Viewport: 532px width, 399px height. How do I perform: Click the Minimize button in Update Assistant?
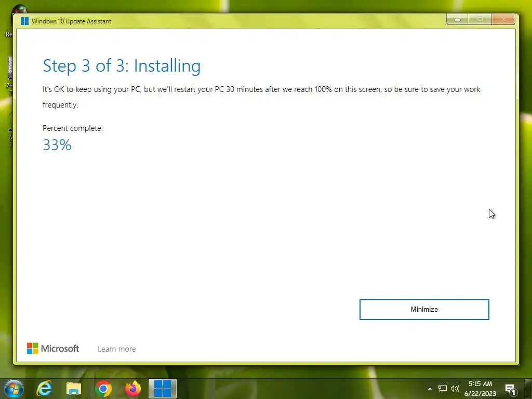424,310
